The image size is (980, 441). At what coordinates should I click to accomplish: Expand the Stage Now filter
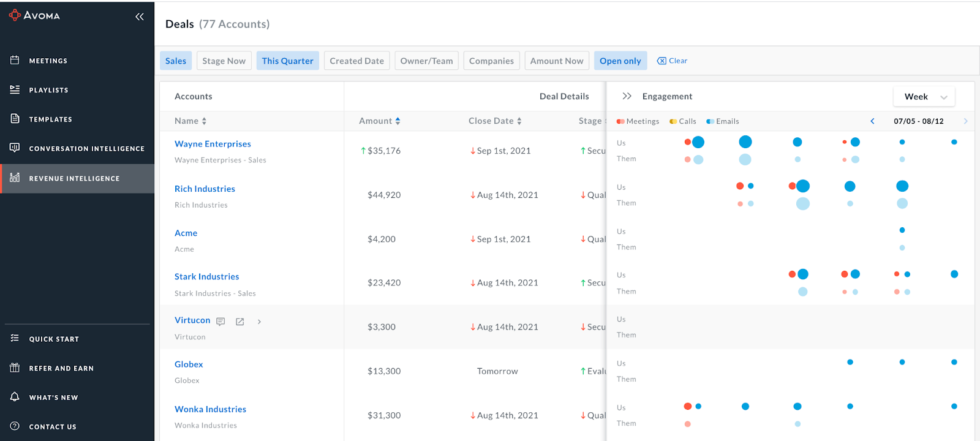tap(224, 61)
